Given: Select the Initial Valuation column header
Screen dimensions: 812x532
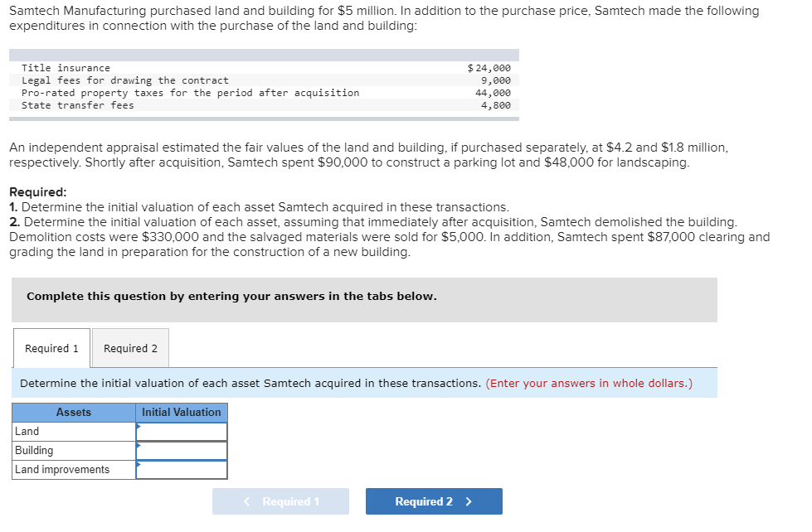Looking at the screenshot, I should click(181, 412).
